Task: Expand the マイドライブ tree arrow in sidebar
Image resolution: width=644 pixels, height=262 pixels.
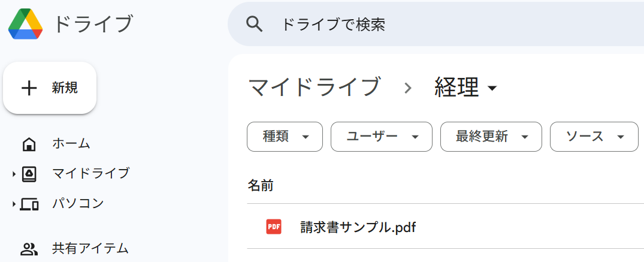Action: [x=14, y=174]
